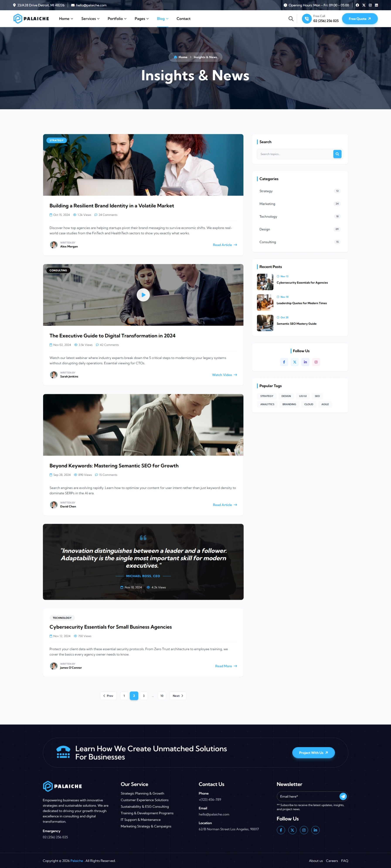This screenshot has width=391, height=868.
Task: Click Sarah Jenkins' author avatar
Action: pos(54,375)
